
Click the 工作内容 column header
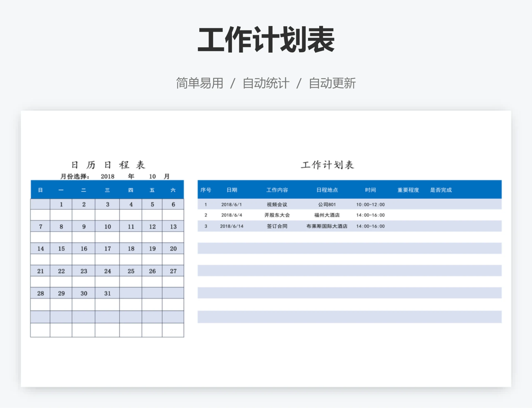pyautogui.click(x=277, y=190)
